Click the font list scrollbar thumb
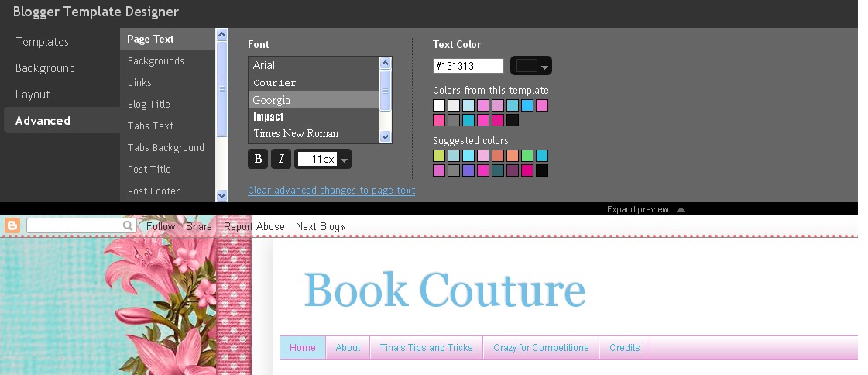Image resolution: width=868 pixels, height=375 pixels. (386, 91)
